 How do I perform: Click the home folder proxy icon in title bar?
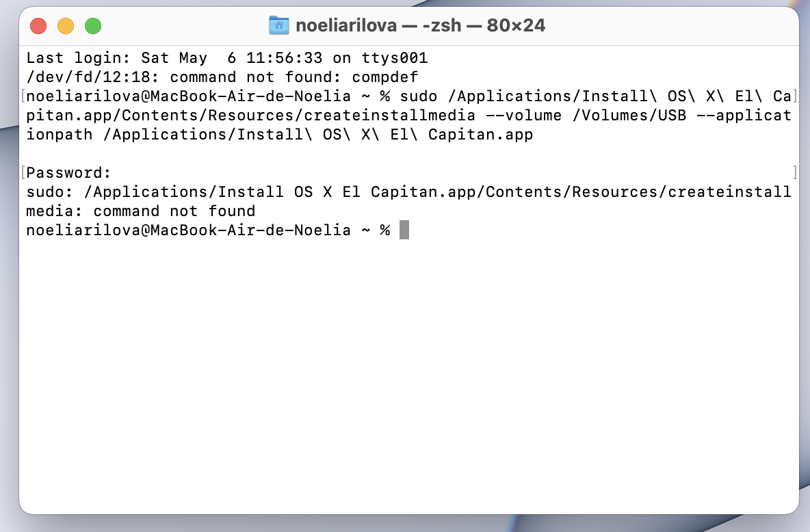click(x=279, y=26)
